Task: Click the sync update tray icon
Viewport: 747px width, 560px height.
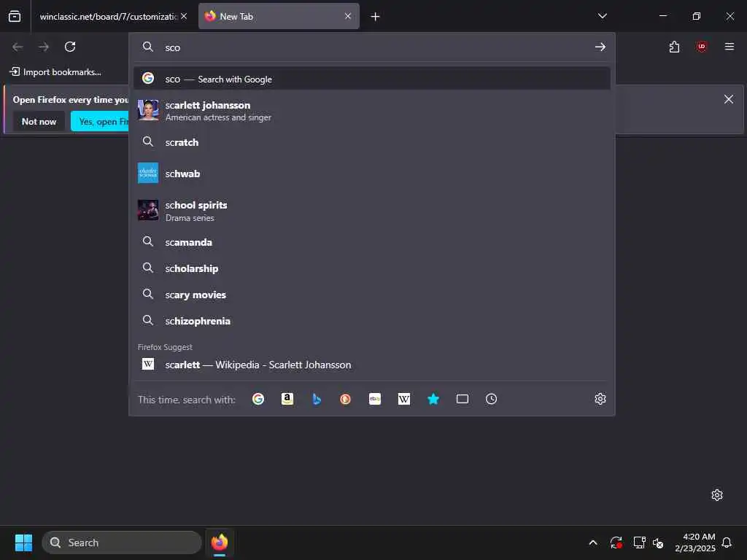Action: coord(616,542)
